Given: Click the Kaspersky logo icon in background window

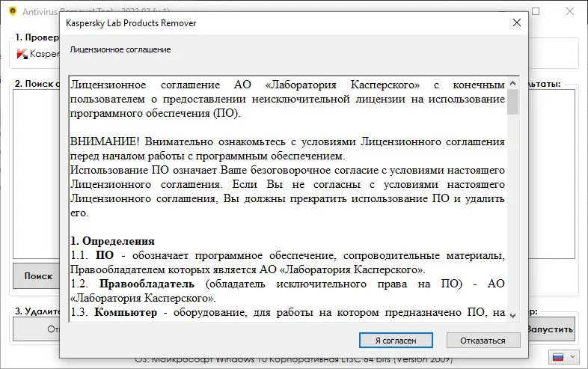Looking at the screenshot, I should tap(22, 54).
